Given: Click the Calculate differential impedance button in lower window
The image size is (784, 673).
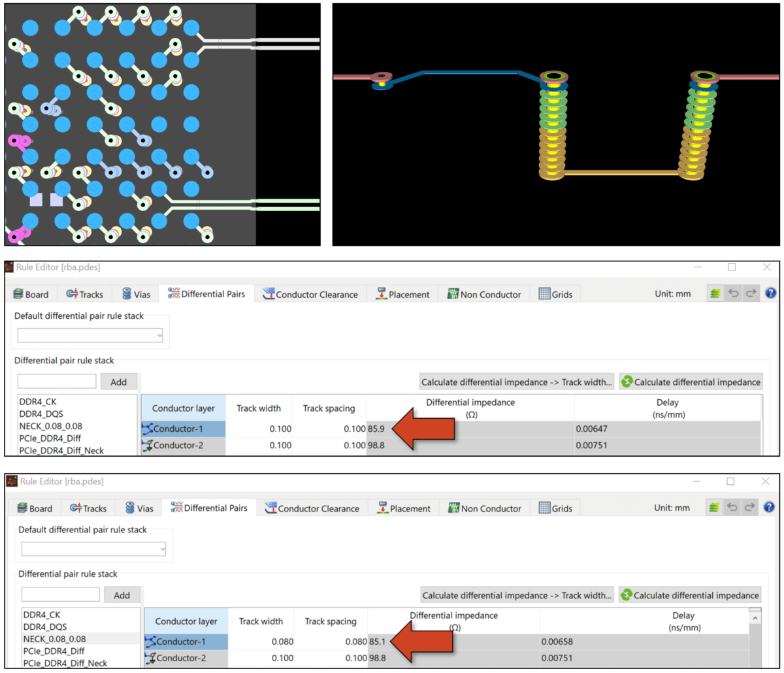Looking at the screenshot, I should click(689, 595).
